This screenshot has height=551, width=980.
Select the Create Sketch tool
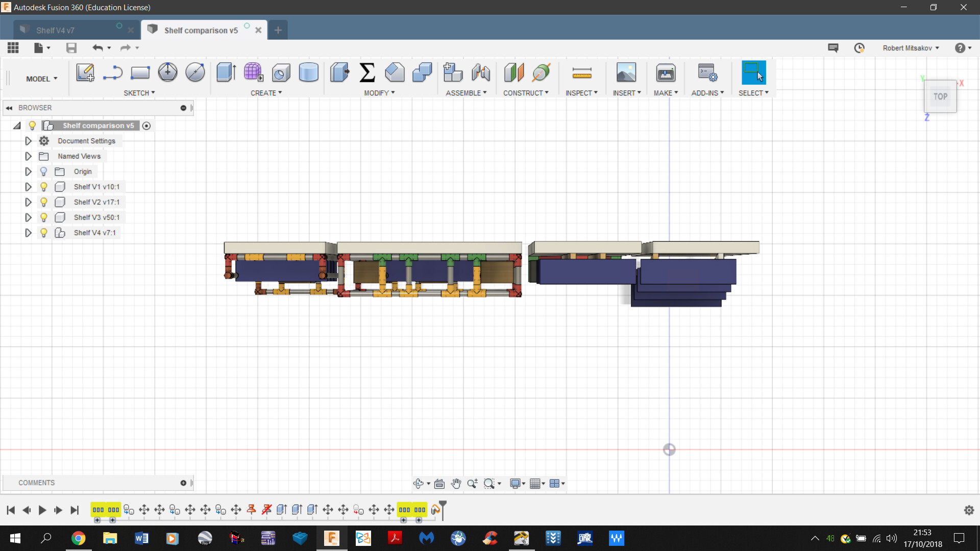click(x=85, y=72)
